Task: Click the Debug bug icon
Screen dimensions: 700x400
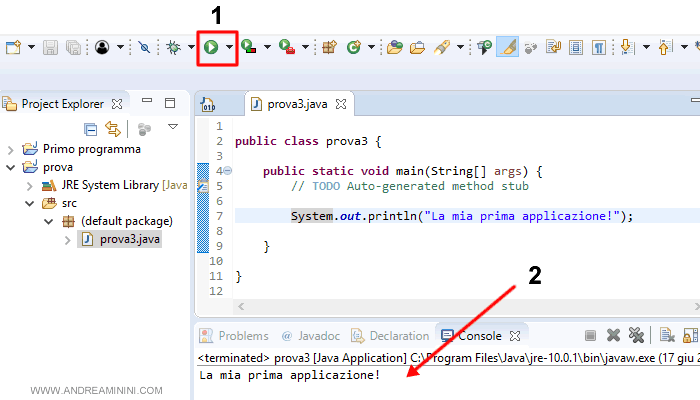Action: point(174,47)
